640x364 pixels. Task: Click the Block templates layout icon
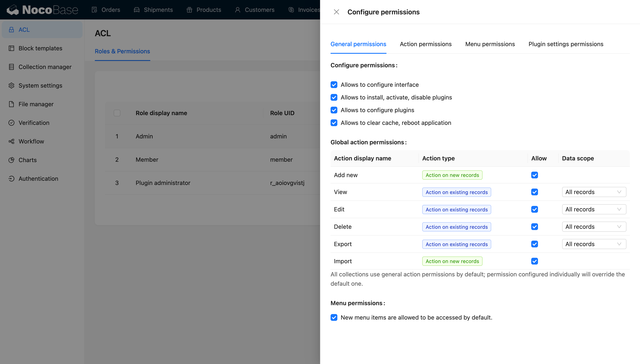click(11, 48)
